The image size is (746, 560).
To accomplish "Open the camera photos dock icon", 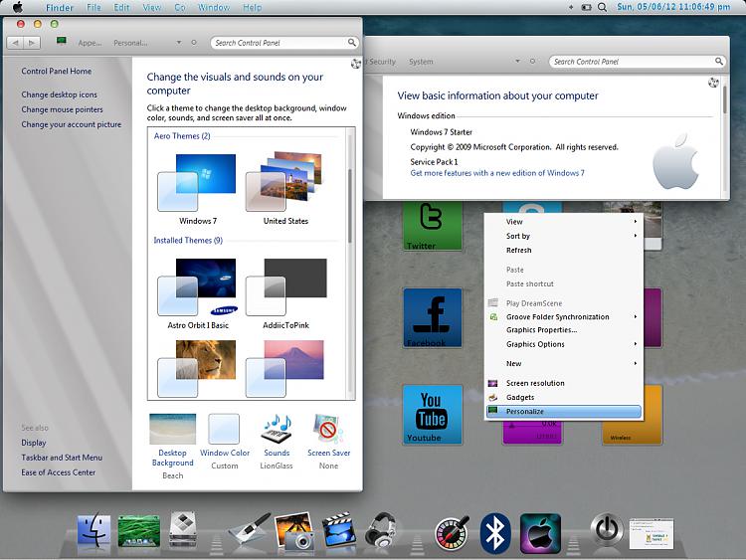I will pos(294,531).
